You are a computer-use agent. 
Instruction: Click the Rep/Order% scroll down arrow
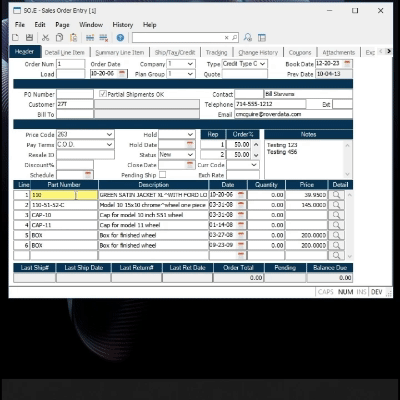tap(256, 155)
